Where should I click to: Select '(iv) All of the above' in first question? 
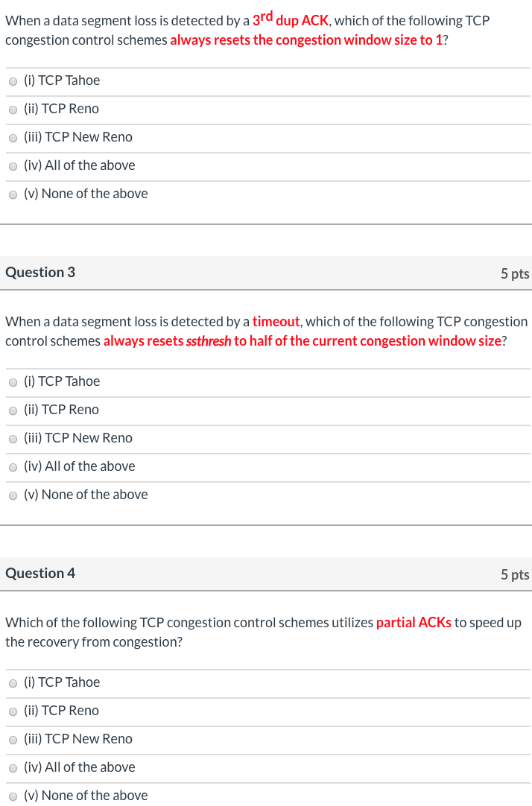(13, 166)
